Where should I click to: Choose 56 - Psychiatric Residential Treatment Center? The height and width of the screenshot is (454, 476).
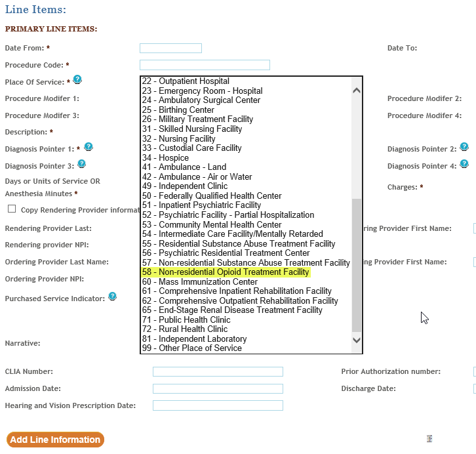point(247,253)
